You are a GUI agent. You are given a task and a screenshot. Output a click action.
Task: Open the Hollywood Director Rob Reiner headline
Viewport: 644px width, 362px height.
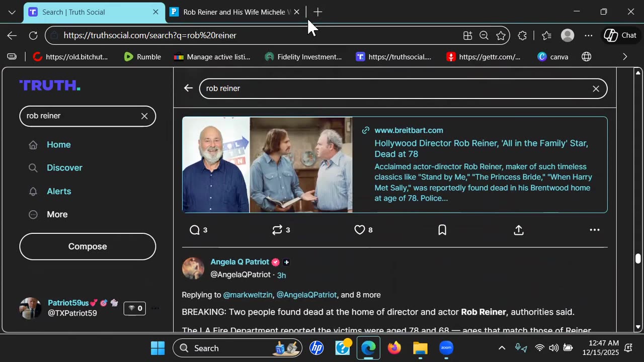(x=481, y=148)
